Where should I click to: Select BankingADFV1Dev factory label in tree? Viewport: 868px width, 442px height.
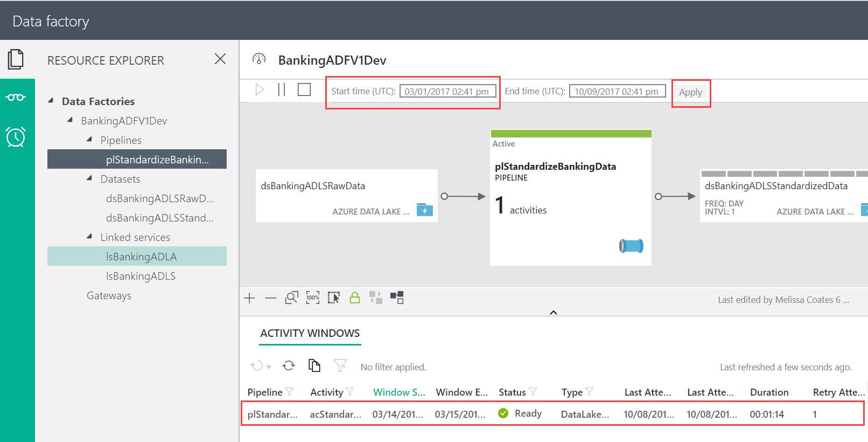click(x=124, y=121)
